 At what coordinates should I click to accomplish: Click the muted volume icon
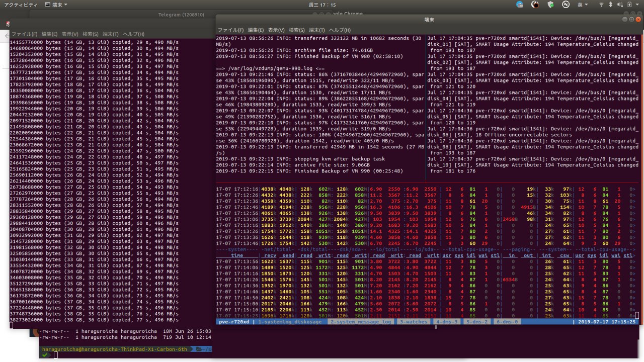[x=619, y=5]
